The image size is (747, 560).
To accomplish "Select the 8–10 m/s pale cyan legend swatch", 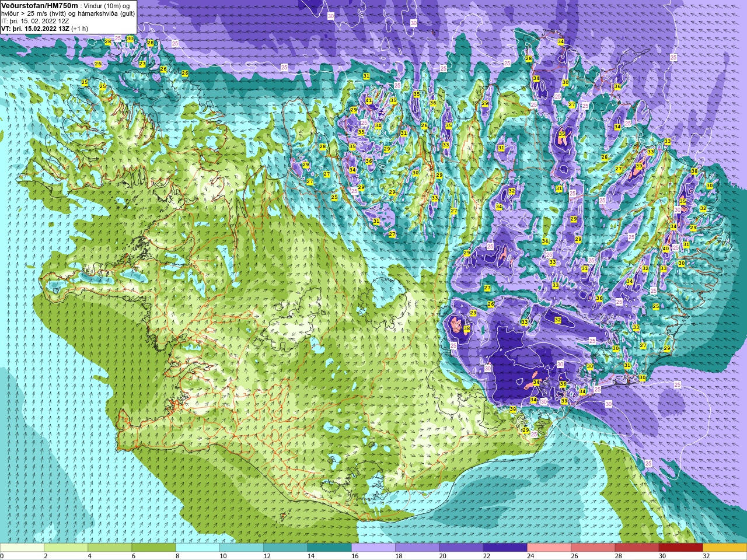I will pos(198,548).
